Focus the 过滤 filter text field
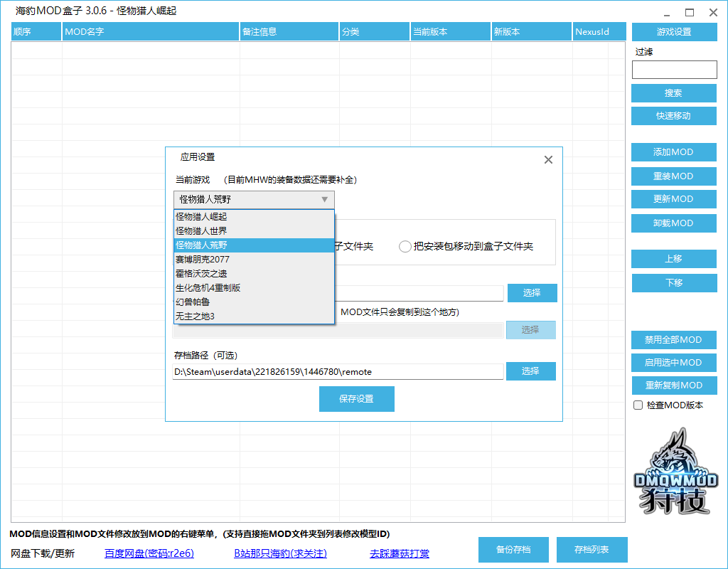 coord(674,70)
